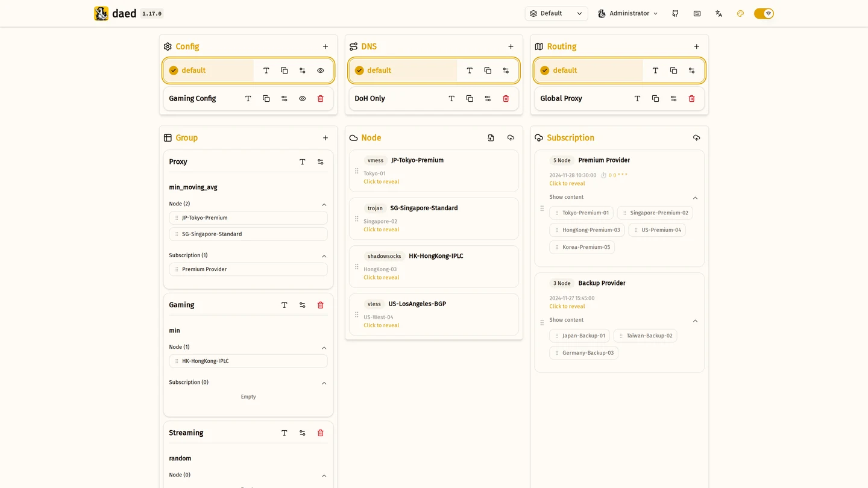The image size is (868, 488).
Task: Reveal the Backup Provider subscription link
Action: tap(567, 307)
